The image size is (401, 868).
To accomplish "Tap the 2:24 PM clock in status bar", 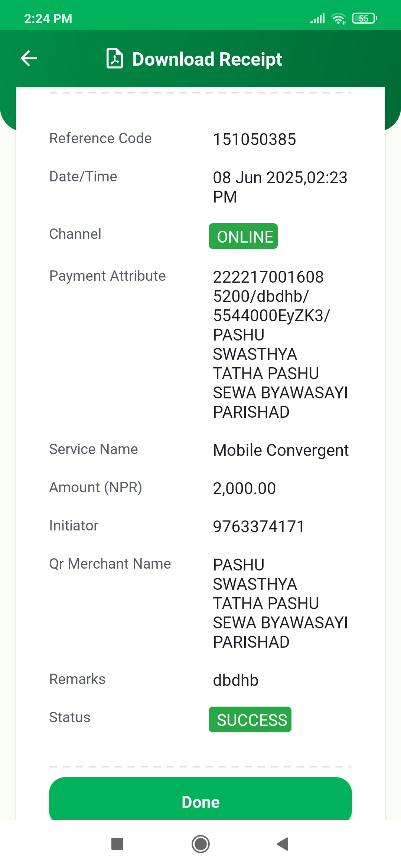I will coord(48,19).
